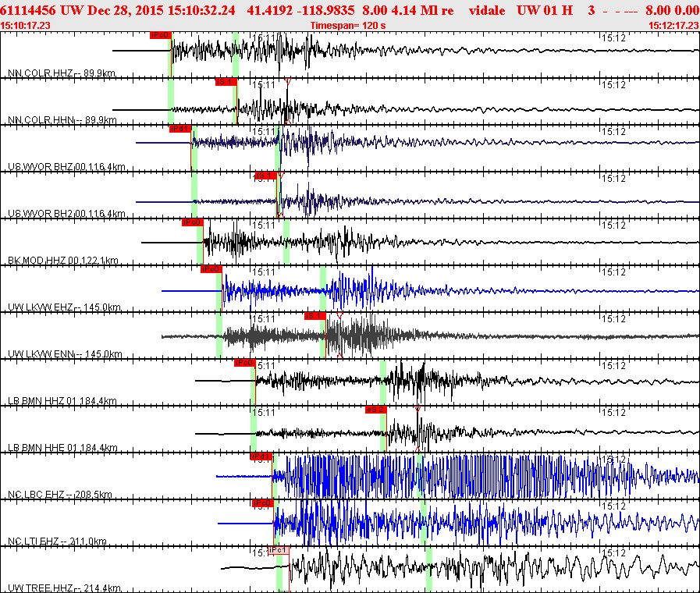Click the UW LKW ENN 145.0km label
The width and height of the screenshot is (700, 593).
pyautogui.click(x=65, y=354)
